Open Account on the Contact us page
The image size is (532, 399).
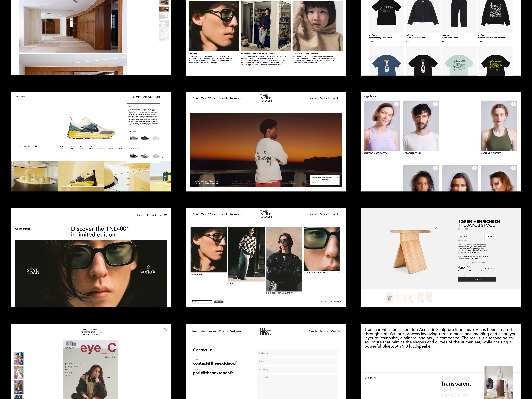(324, 331)
